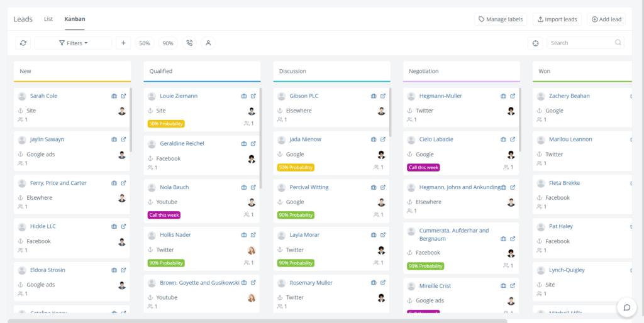Click external link icon on Cummerata, Aufderhar and Bergnaum
The height and width of the screenshot is (323, 644).
point(513,239)
